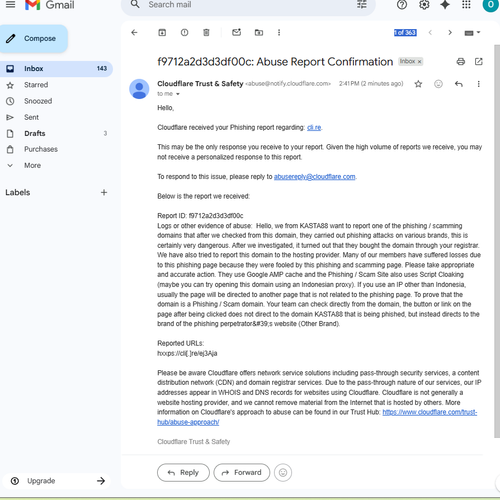This screenshot has height=500, width=500.
Task: Expand recipient details next to 'to me'
Action: tap(178, 94)
